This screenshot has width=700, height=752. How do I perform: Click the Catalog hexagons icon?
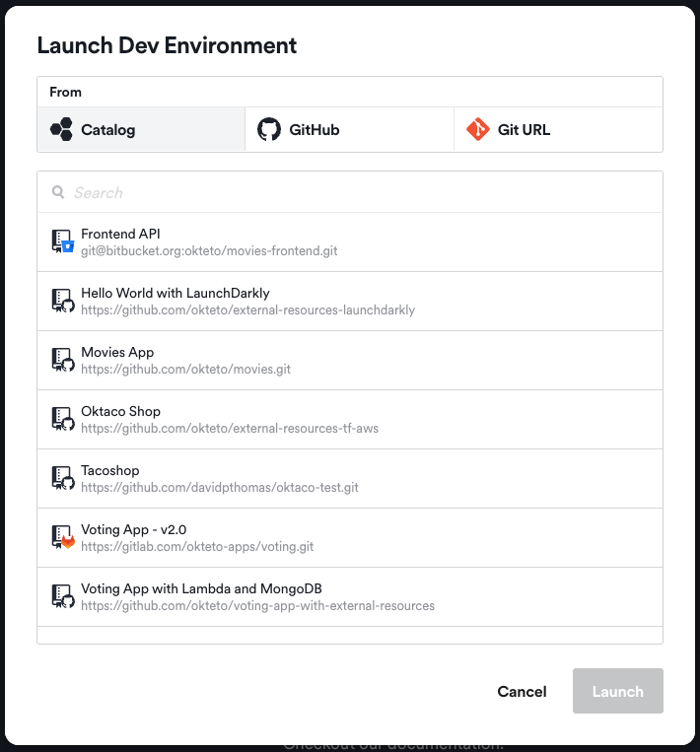pyautogui.click(x=61, y=129)
